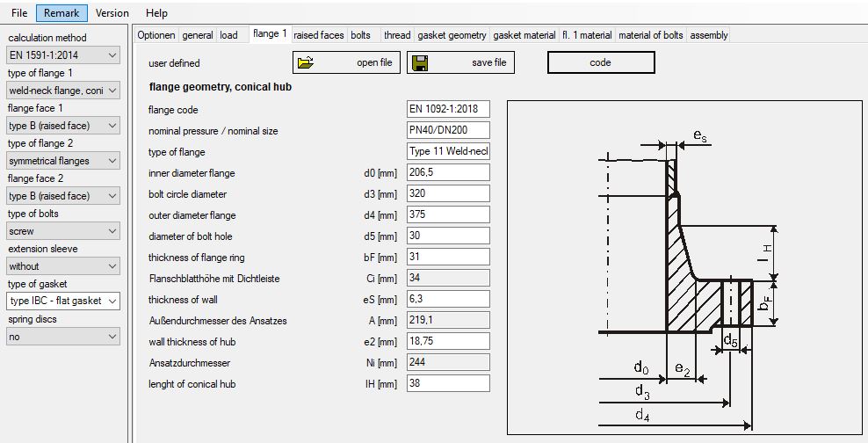Open the type of flange 2 dropdown
Viewport: 868px width, 443px height.
[63, 161]
